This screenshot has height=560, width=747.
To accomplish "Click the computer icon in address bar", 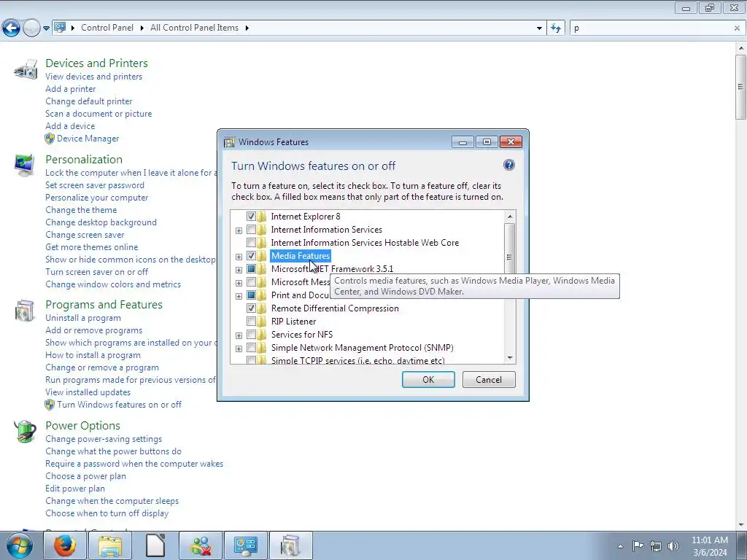I will pyautogui.click(x=60, y=28).
